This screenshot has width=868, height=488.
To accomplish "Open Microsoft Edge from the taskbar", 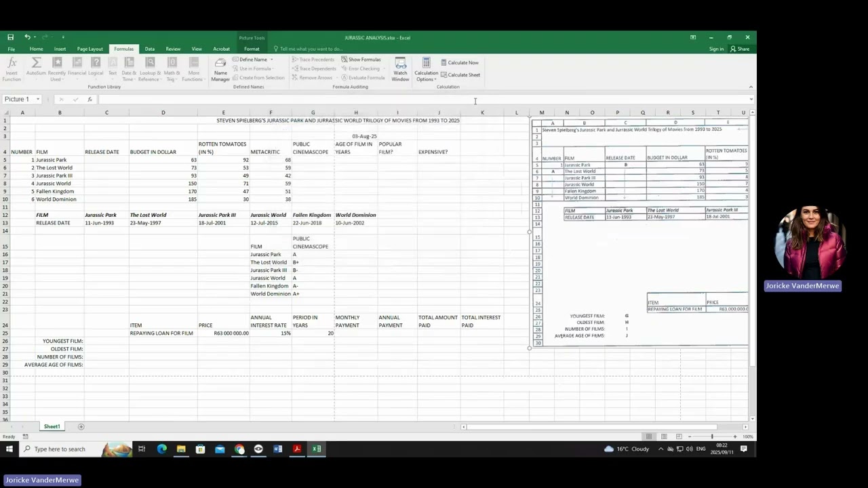I will (x=161, y=449).
